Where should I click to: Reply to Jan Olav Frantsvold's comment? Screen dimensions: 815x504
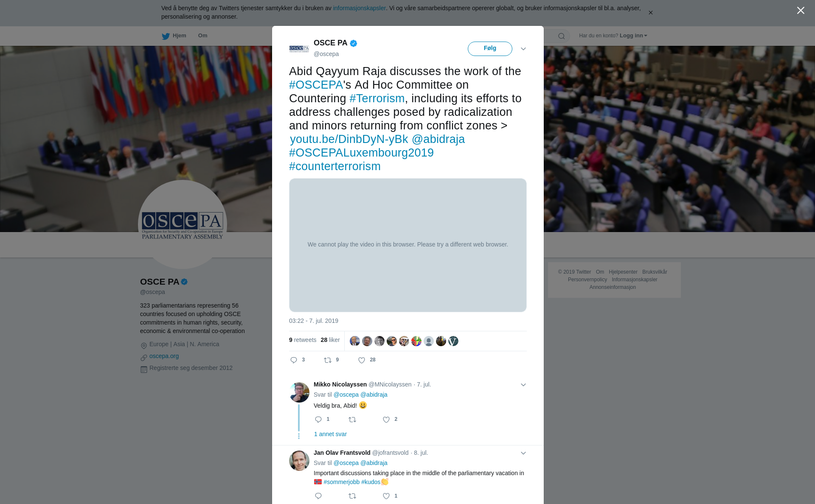318,496
